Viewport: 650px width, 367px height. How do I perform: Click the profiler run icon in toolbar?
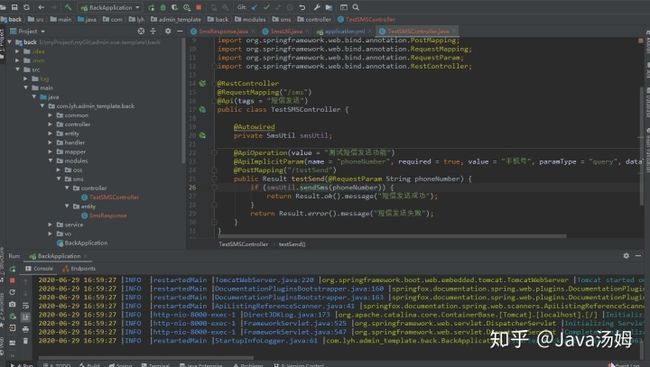pos(187,7)
